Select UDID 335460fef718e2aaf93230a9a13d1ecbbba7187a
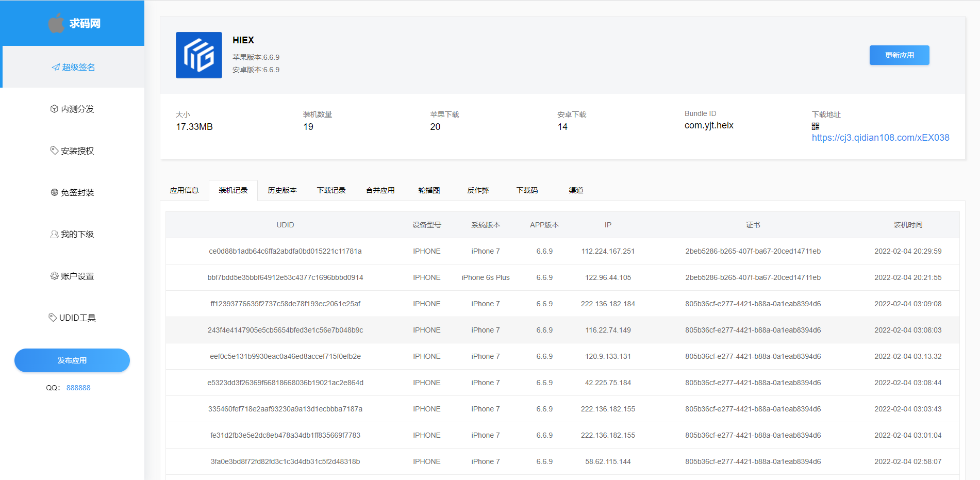Image resolution: width=980 pixels, height=480 pixels. (285, 409)
